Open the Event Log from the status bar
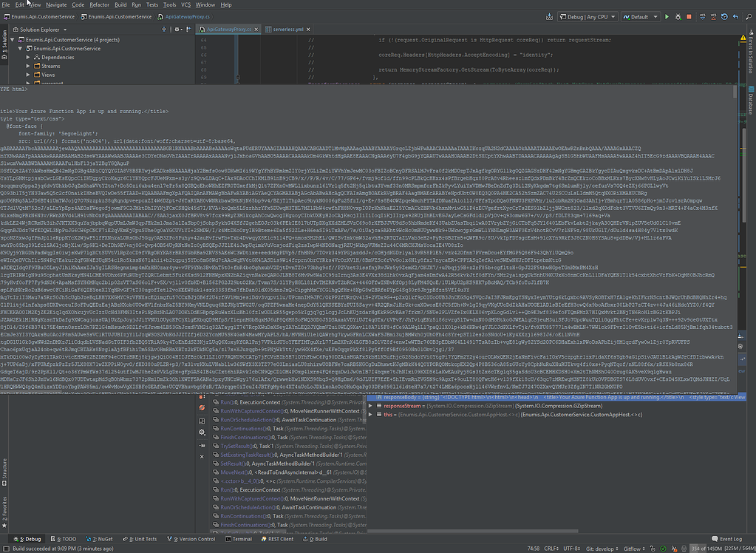 [726, 540]
